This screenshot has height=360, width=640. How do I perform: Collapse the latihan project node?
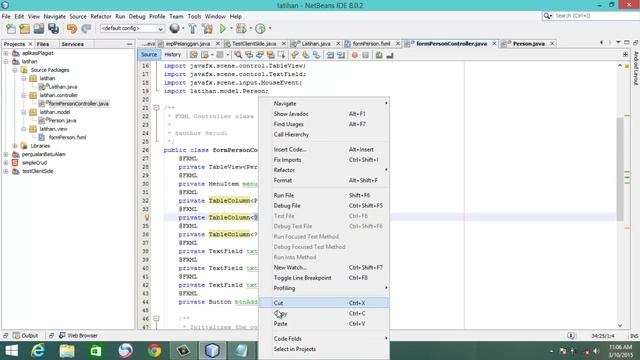click(6, 62)
